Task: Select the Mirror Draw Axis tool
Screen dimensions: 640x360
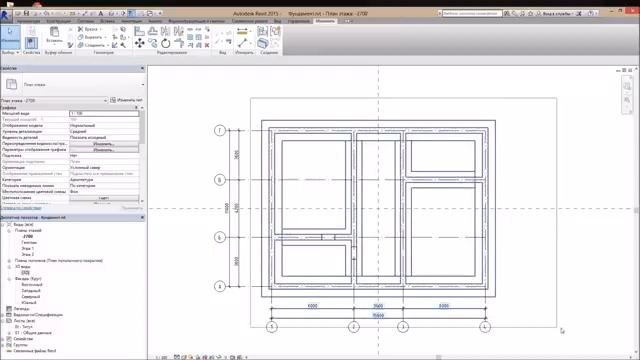Action: (178, 31)
